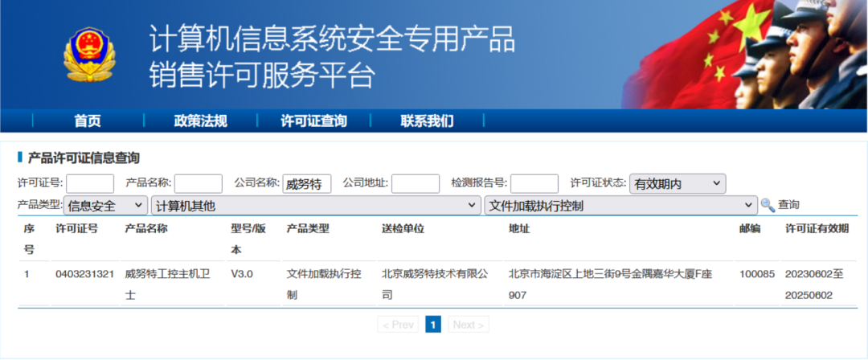The height and width of the screenshot is (360, 868).
Task: Click the 许可证号 column header
Action: 77,229
